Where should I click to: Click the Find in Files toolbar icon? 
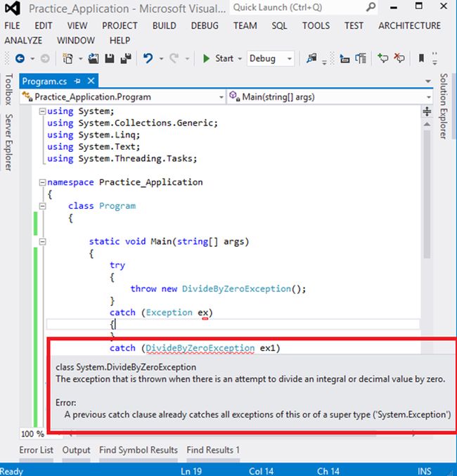click(311, 58)
